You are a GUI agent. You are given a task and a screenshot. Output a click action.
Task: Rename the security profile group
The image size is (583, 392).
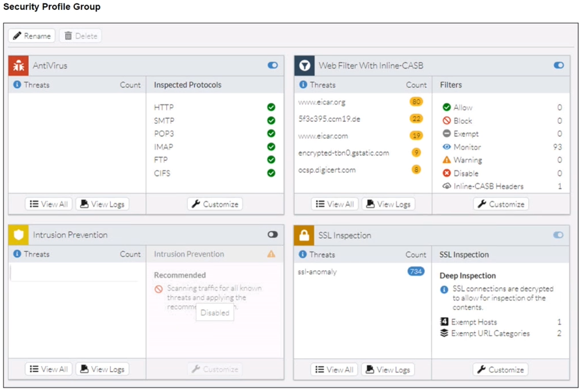(x=32, y=36)
